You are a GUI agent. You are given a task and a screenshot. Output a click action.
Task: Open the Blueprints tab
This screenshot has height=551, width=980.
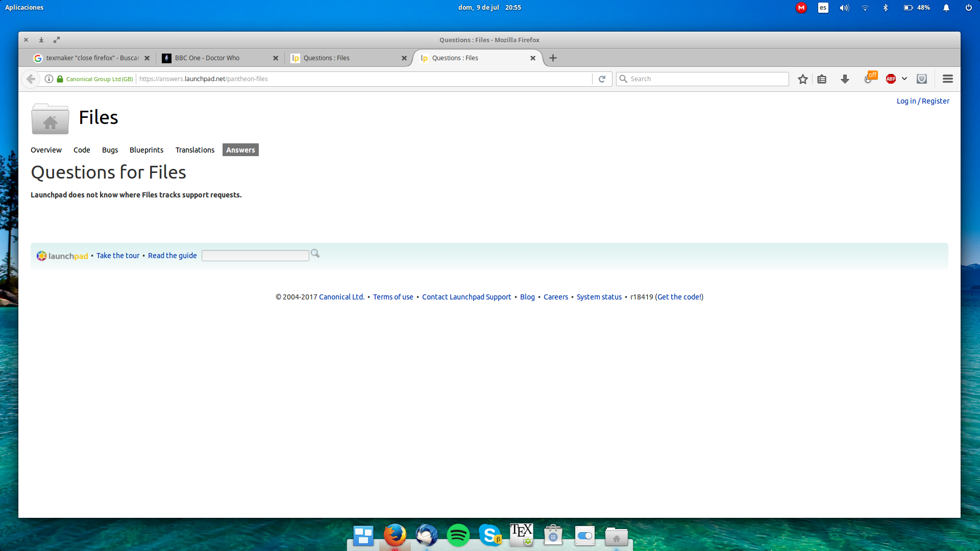146,149
